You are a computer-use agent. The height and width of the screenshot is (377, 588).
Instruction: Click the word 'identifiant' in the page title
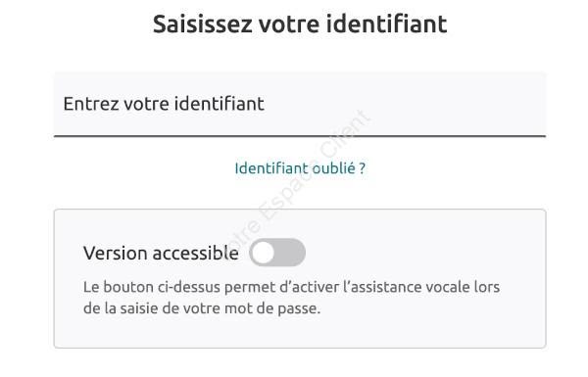pyautogui.click(x=387, y=24)
